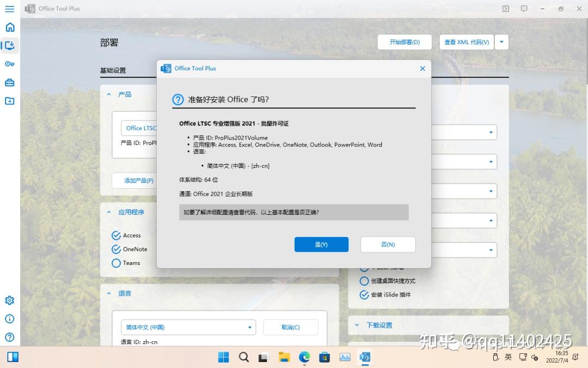This screenshot has width=588, height=368.
Task: Open the Home page from the sidebar
Action: [x=9, y=27]
